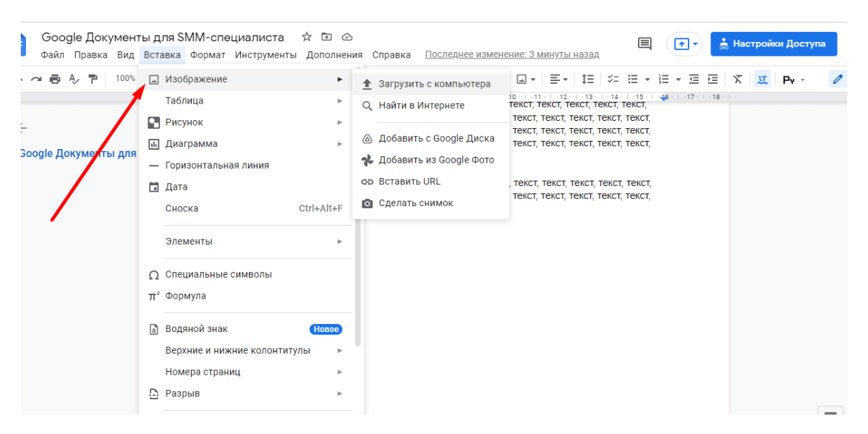
Task: Select the paint format tool
Action: coord(93,79)
